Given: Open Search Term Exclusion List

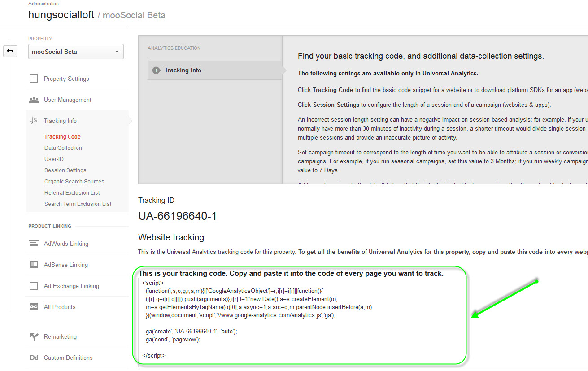Looking at the screenshot, I should pos(78,204).
